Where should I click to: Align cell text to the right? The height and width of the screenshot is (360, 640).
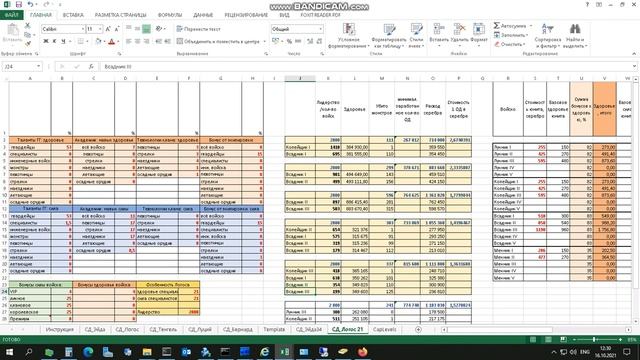[147, 41]
